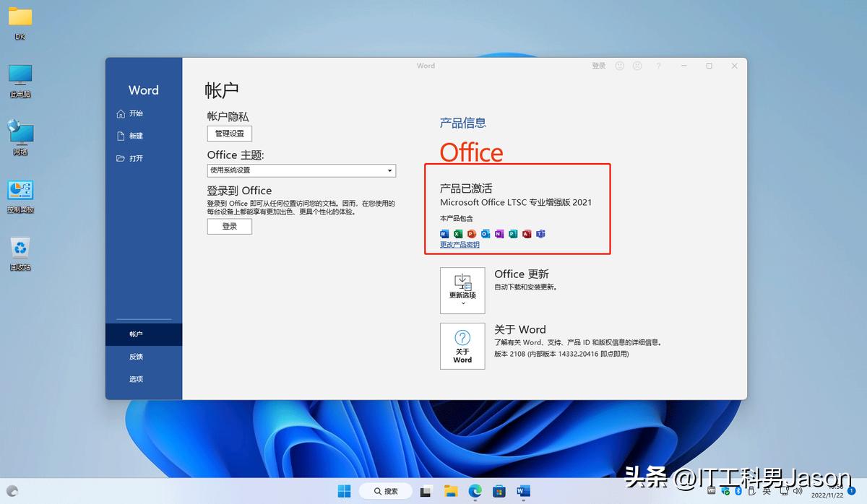Open Microsoft Edge from the taskbar
Image resolution: width=867 pixels, height=504 pixels.
475,491
